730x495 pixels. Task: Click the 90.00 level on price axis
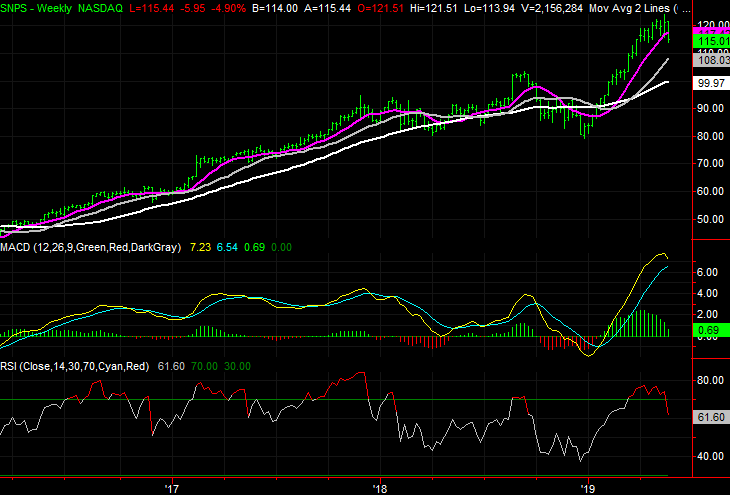[x=711, y=108]
